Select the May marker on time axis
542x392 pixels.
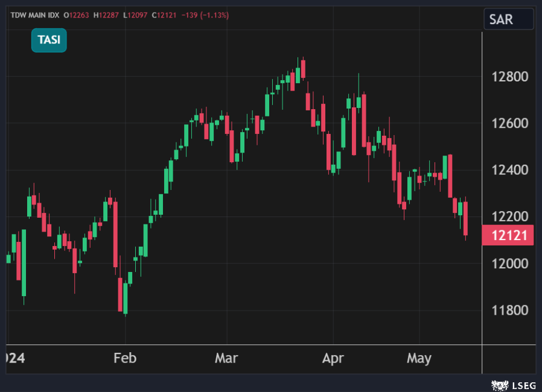coord(419,358)
